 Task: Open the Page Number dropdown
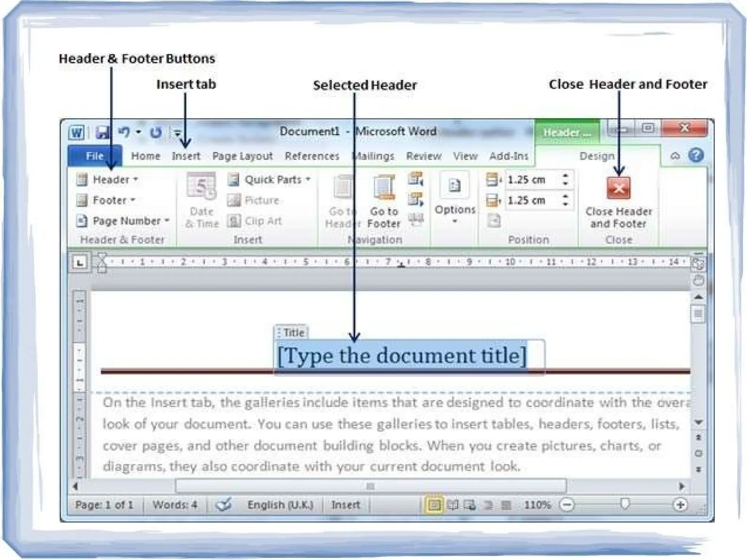[x=123, y=221]
